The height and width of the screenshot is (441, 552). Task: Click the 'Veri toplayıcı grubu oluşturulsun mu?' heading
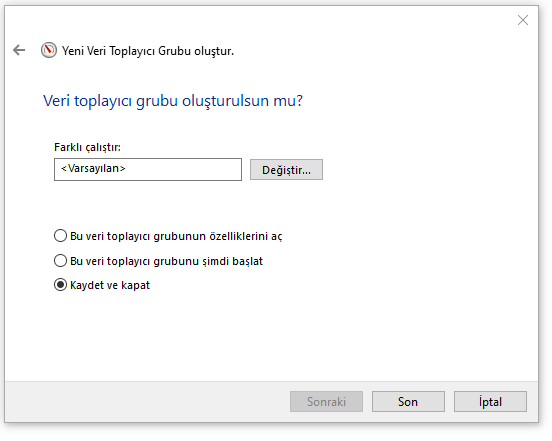173,101
